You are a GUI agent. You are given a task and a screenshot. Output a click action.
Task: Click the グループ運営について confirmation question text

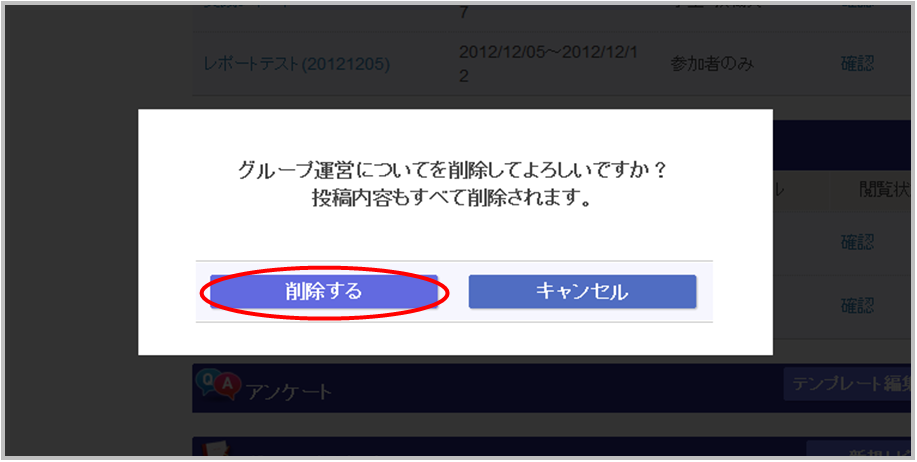click(453, 171)
